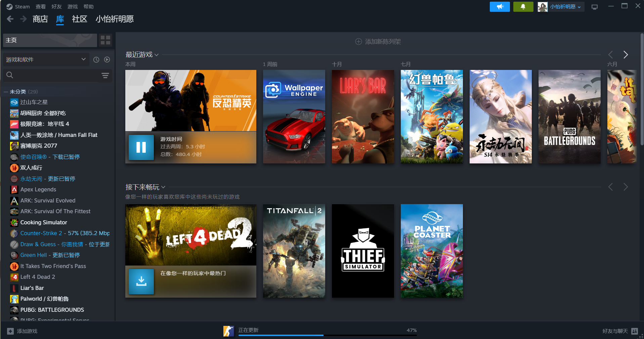Open the 游戏 menu

click(x=73, y=6)
